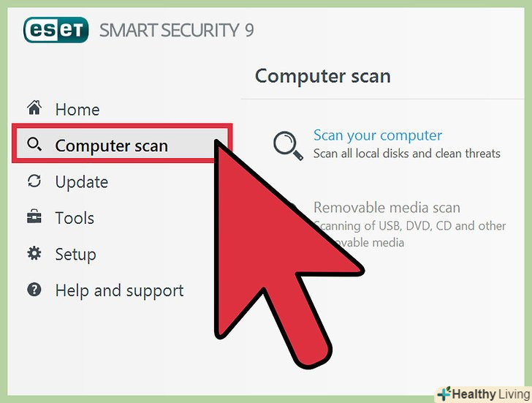Click the Home house icon
Viewport: 532px width, 403px height.
point(34,108)
